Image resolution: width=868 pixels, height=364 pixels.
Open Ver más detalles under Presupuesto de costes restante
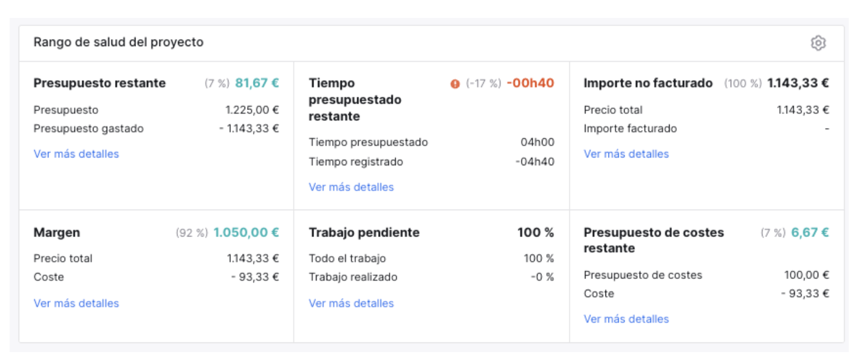pos(626,318)
